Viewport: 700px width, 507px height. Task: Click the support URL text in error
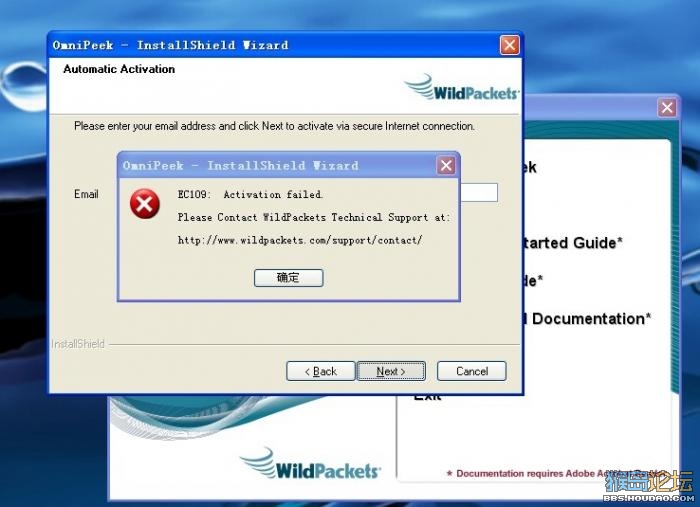[x=300, y=240]
